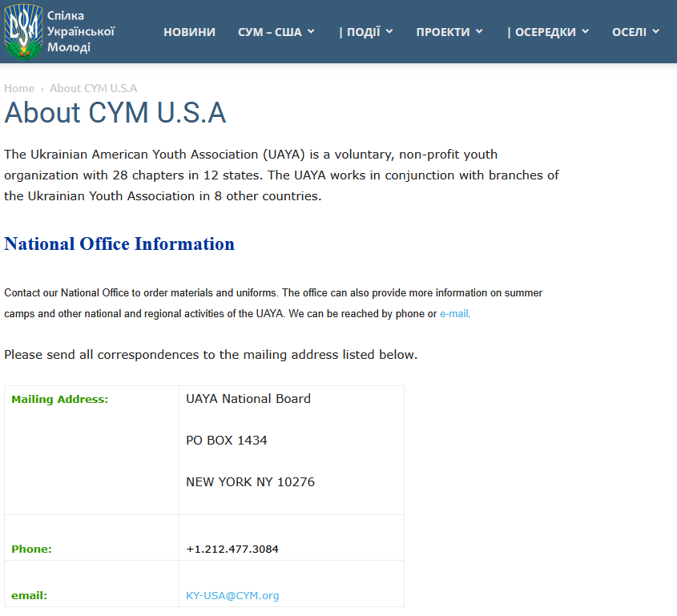
Task: Click the KY-USA@CYM.org email address
Action: 232,595
